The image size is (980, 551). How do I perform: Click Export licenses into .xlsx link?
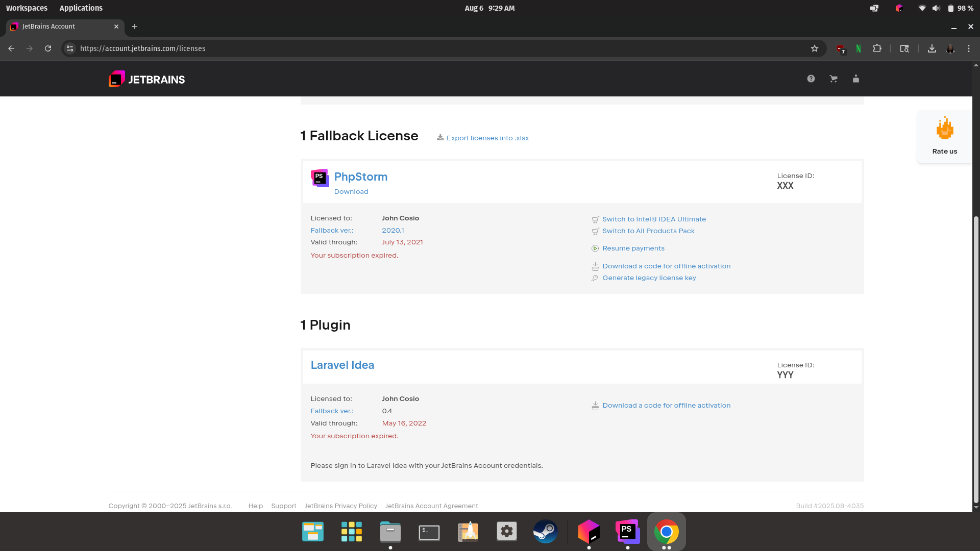(487, 138)
